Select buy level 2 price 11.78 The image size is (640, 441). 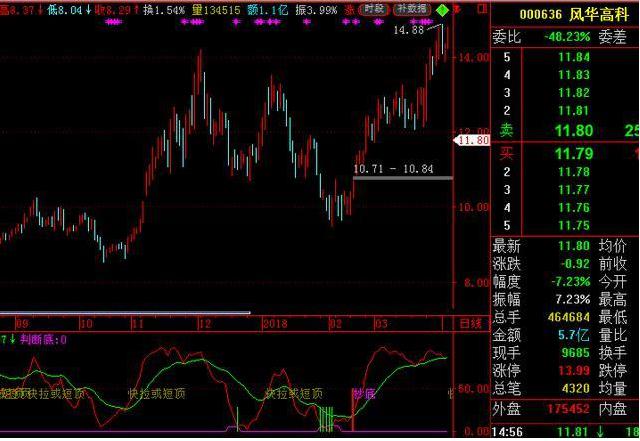pyautogui.click(x=574, y=172)
